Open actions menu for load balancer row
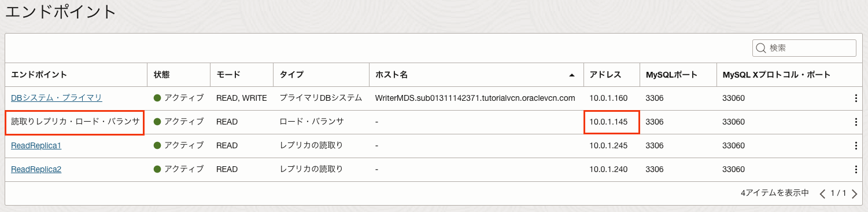 [x=856, y=122]
